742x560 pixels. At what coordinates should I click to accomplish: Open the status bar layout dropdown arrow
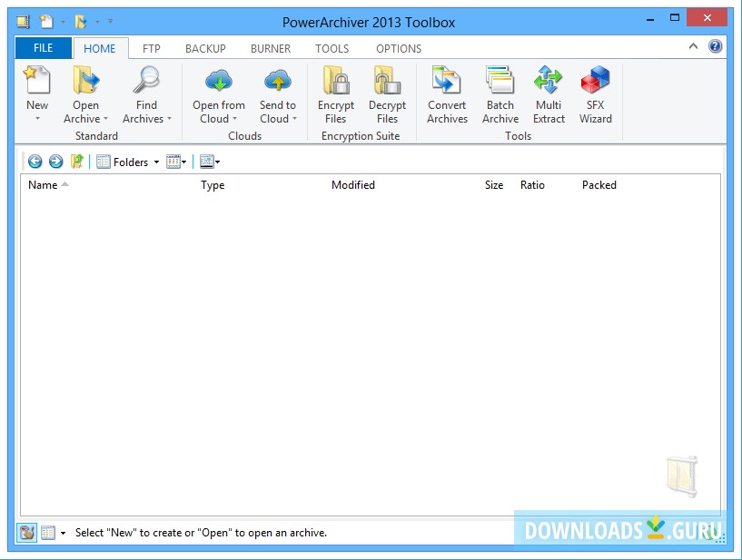pyautogui.click(x=63, y=534)
